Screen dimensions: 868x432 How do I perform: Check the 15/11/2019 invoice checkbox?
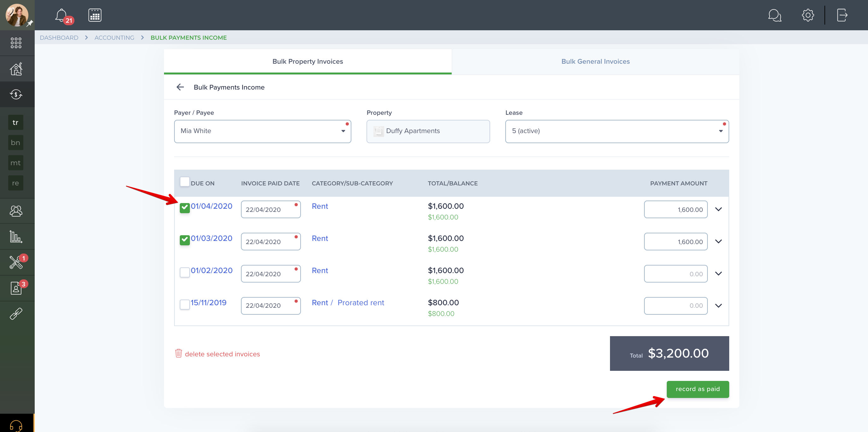tap(185, 304)
